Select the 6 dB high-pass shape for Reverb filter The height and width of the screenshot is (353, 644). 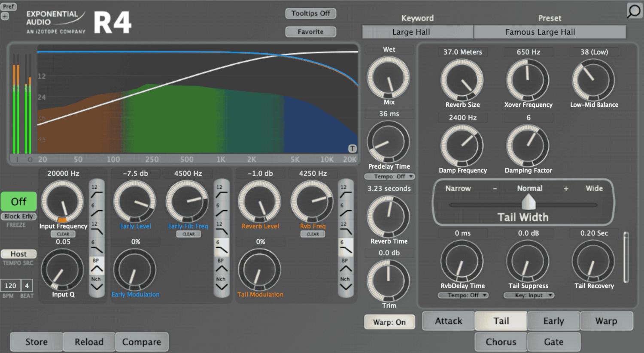click(346, 210)
